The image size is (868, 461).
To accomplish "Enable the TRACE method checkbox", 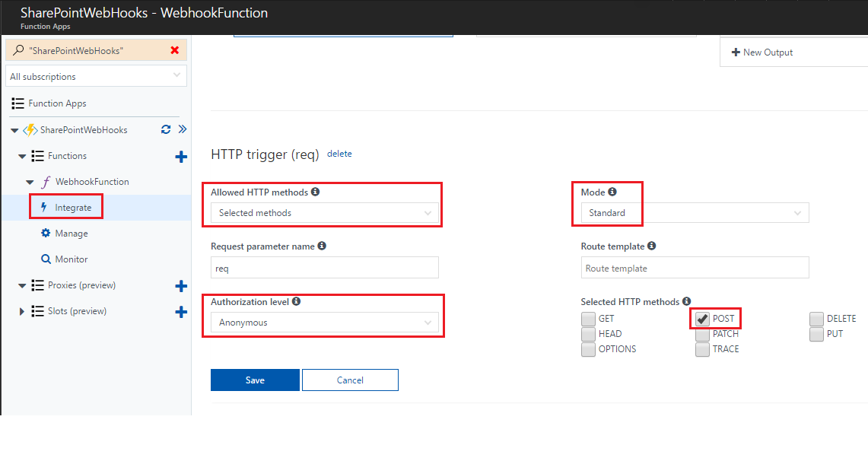I will coord(702,350).
